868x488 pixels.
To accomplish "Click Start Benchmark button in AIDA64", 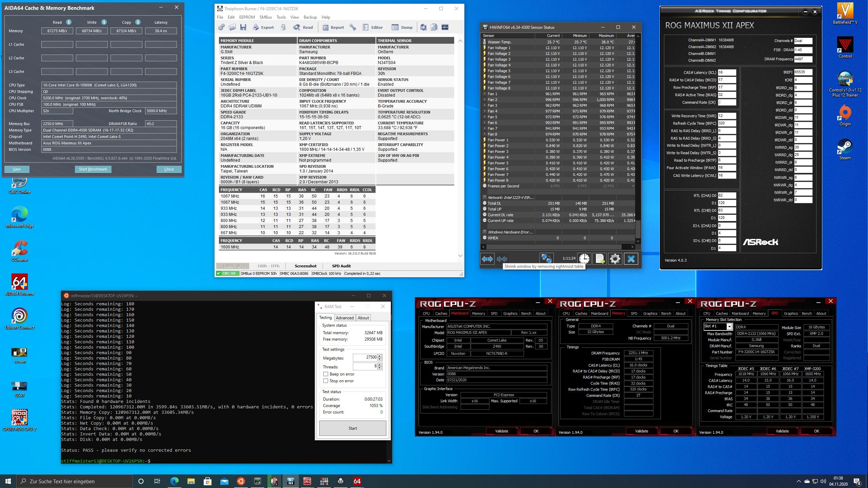I will 93,169.
